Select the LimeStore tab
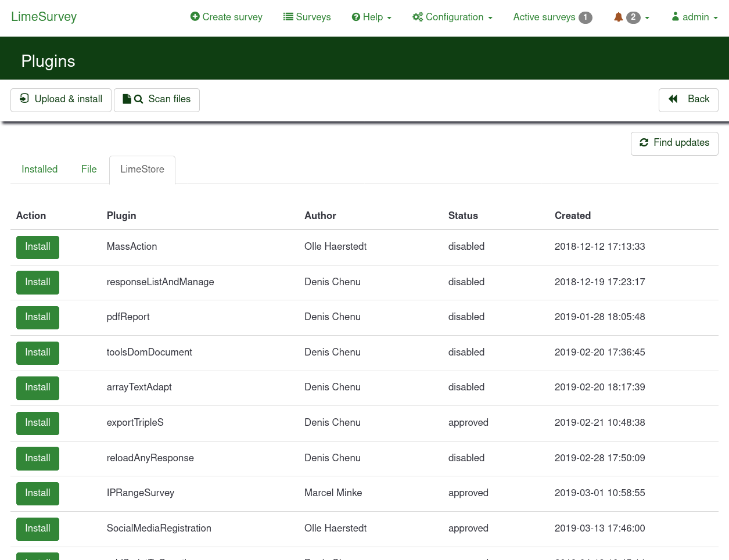Screen dimensions: 729x560 pyautogui.click(x=142, y=169)
